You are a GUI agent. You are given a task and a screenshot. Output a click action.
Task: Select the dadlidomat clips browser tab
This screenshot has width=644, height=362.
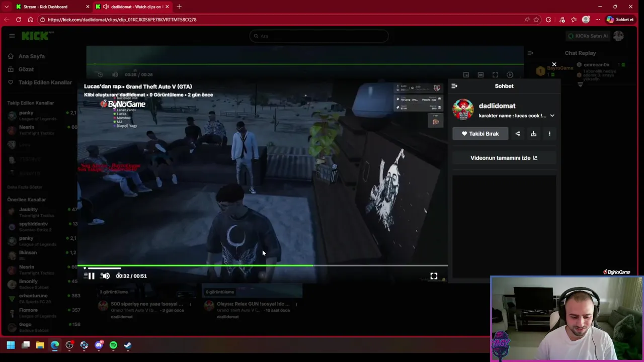[132, 7]
